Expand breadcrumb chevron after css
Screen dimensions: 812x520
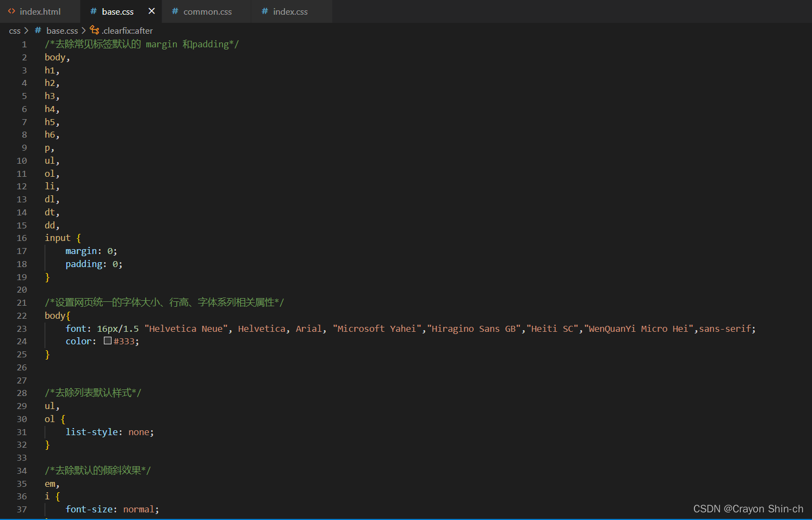(x=26, y=30)
